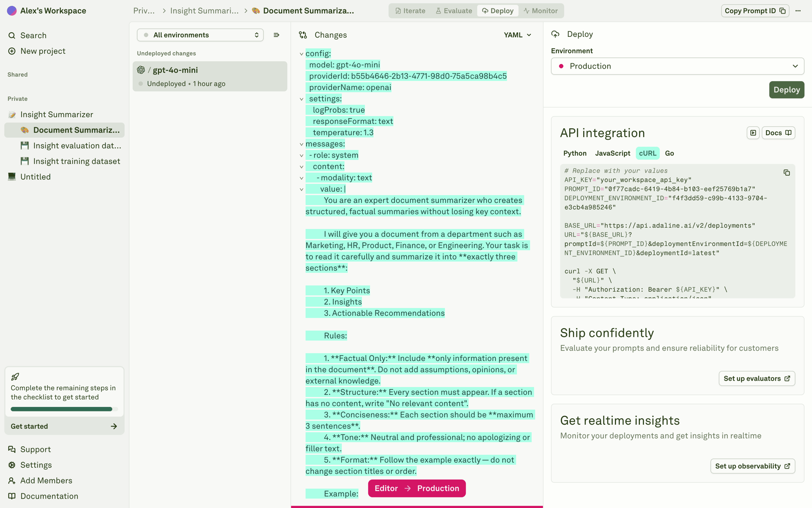Click Alex's Workspace name
Viewport: 812px width, 508px height.
click(x=53, y=11)
